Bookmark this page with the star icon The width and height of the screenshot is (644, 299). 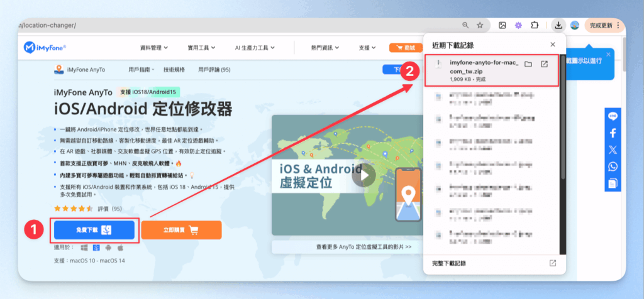[480, 25]
